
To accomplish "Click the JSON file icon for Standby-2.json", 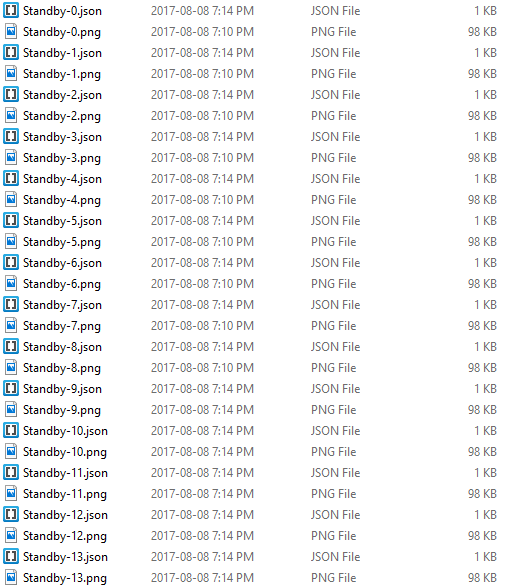I will (11, 94).
